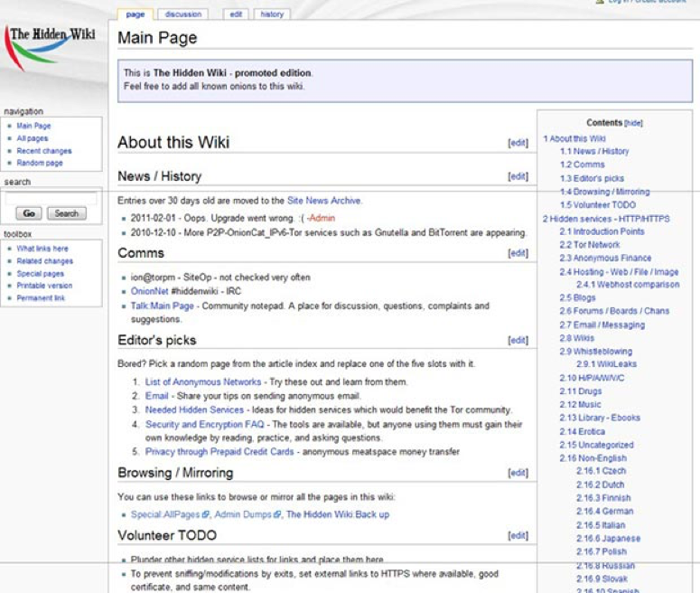Open Talk:Main Page link
This screenshot has height=593, width=700.
[162, 306]
